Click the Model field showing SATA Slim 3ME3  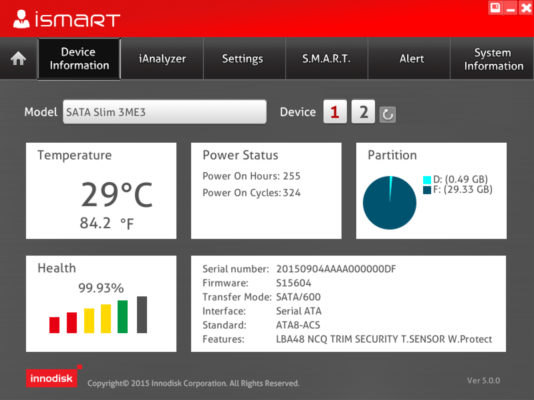pyautogui.click(x=164, y=112)
